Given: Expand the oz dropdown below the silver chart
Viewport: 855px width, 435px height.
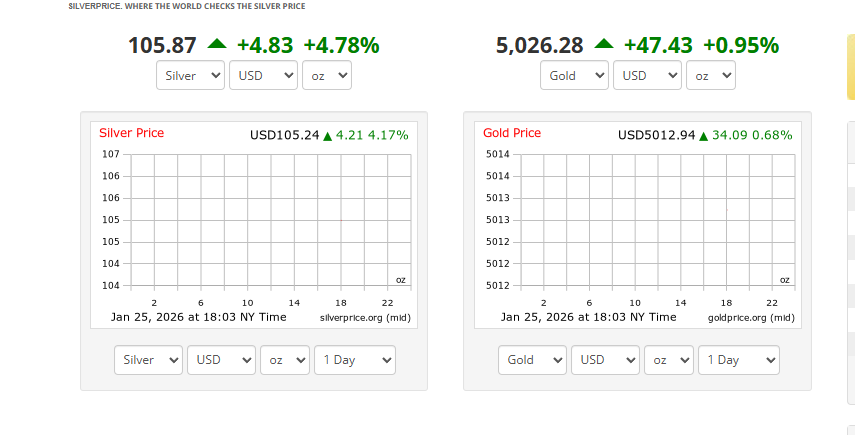Looking at the screenshot, I should coord(285,360).
